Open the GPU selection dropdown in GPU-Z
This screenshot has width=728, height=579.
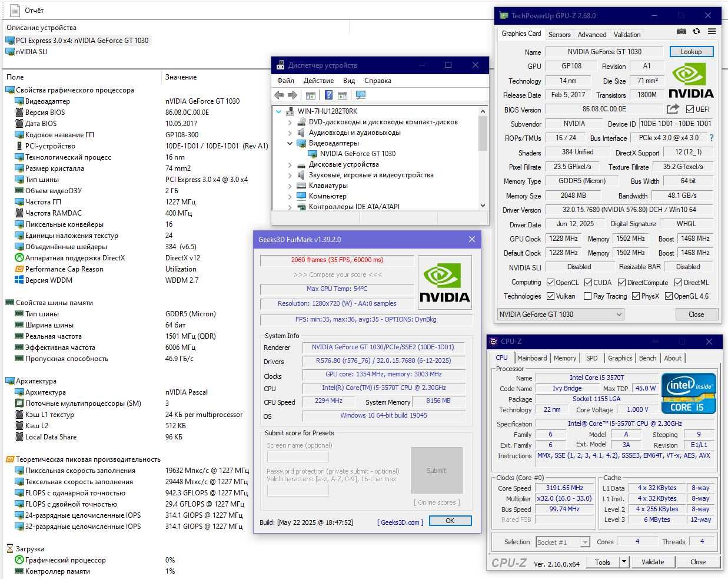tap(560, 315)
